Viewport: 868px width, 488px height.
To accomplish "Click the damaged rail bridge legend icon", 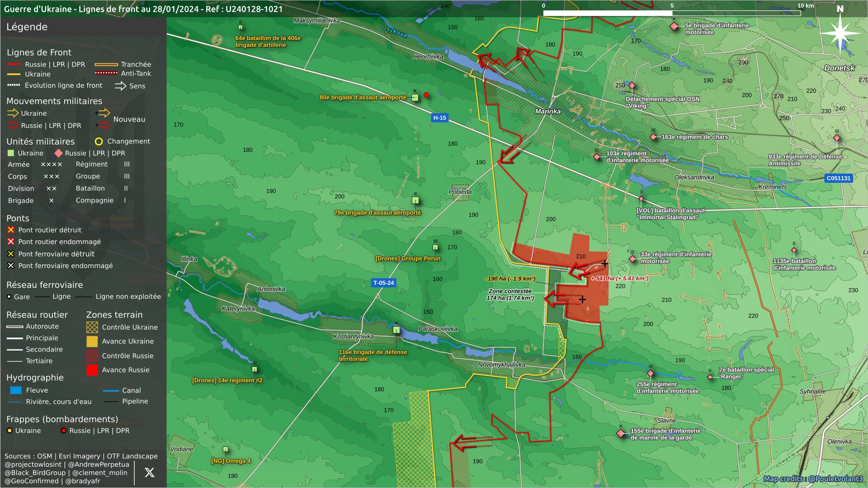I will [11, 266].
